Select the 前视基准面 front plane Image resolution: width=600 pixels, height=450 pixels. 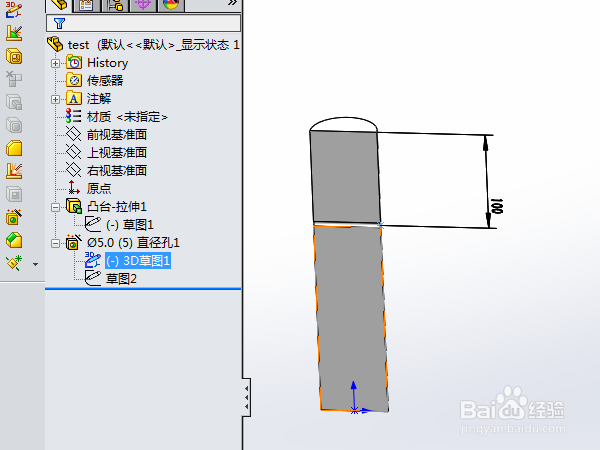117,135
